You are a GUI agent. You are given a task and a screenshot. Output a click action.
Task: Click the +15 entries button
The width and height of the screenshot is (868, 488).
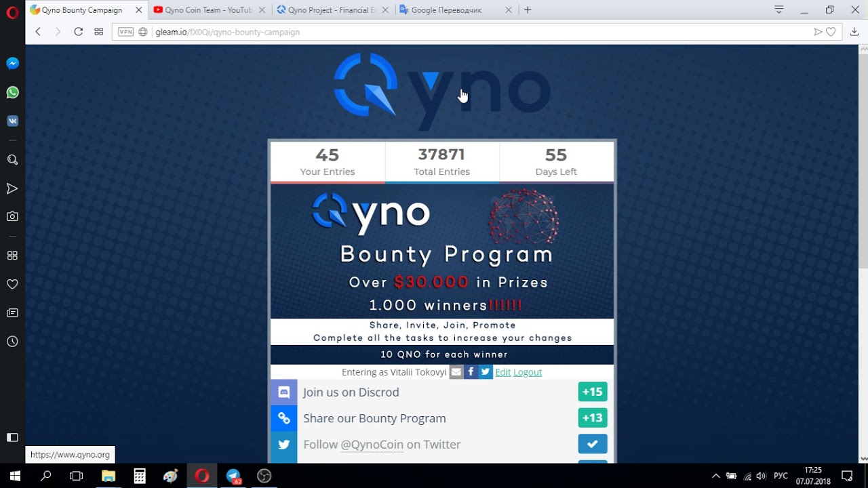pyautogui.click(x=593, y=392)
